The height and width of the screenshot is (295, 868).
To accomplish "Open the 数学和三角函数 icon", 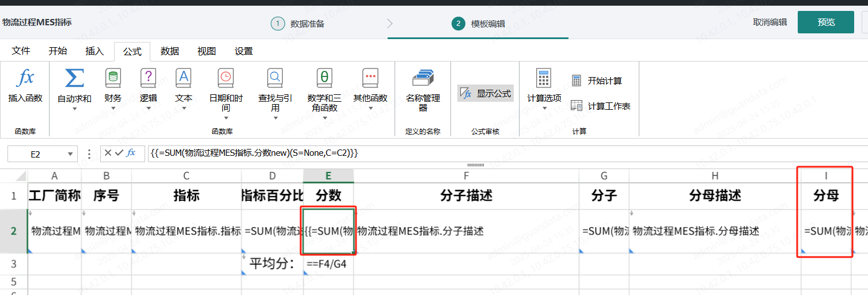I will 324,78.
